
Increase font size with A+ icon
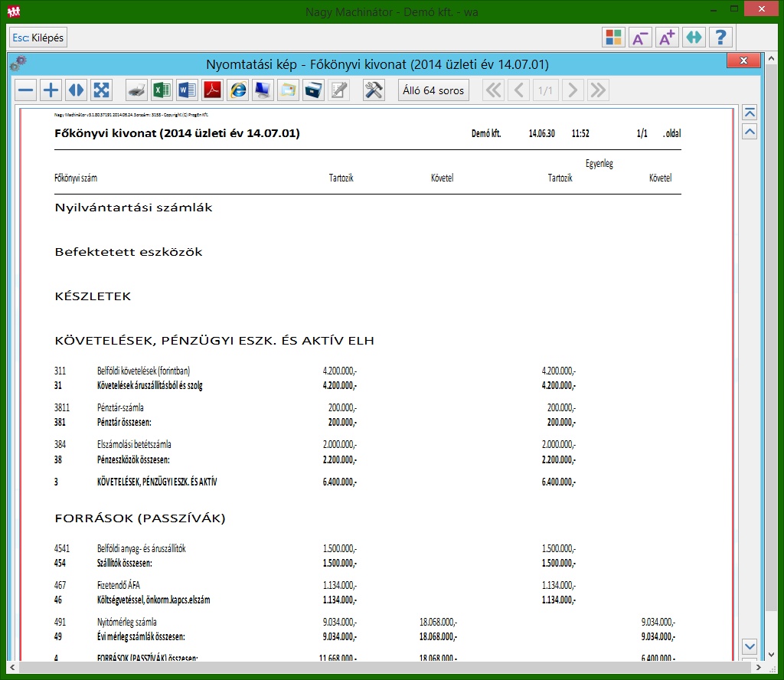(x=667, y=38)
